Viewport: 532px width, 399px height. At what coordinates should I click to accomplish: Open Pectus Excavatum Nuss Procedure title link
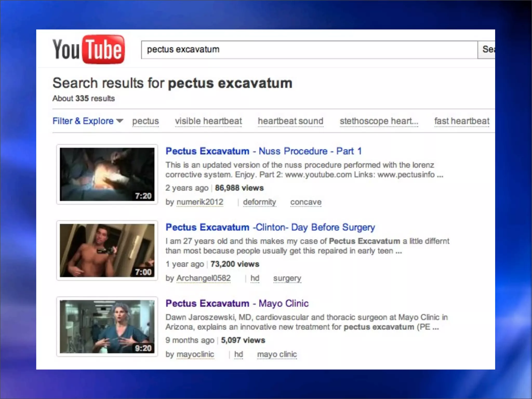pos(263,151)
